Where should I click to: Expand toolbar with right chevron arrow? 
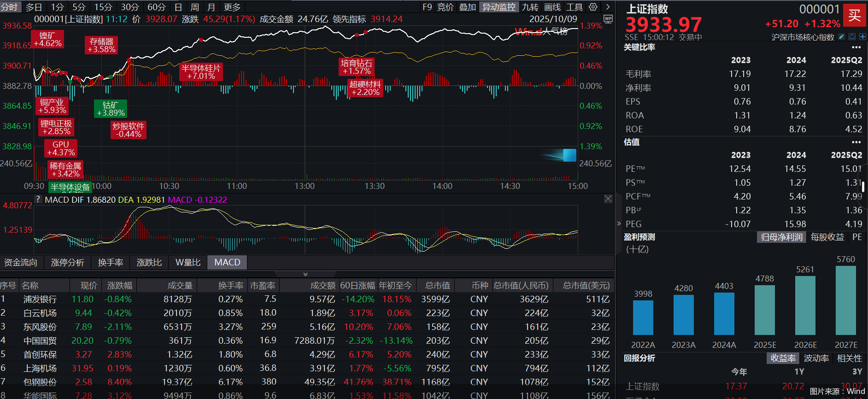click(x=608, y=7)
